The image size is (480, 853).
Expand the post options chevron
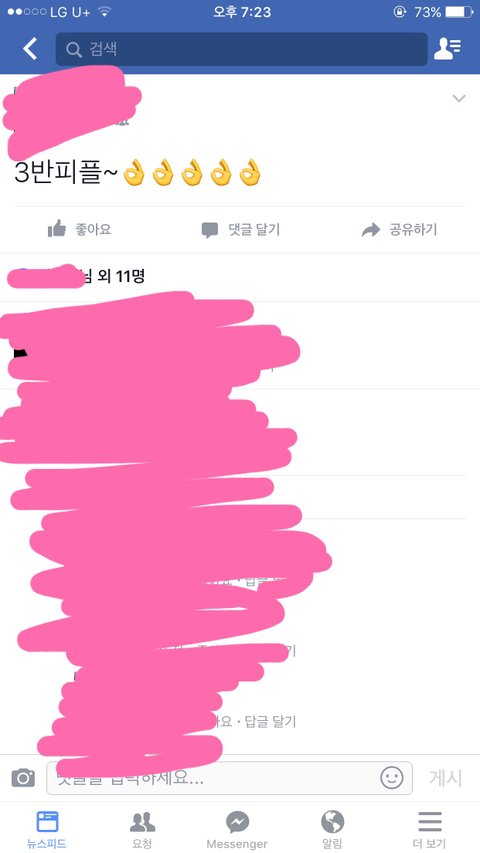459,98
